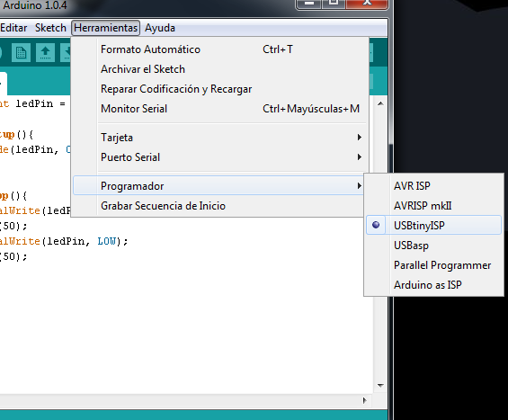
Task: Click the editor scrollbar up arrow
Action: (380, 103)
